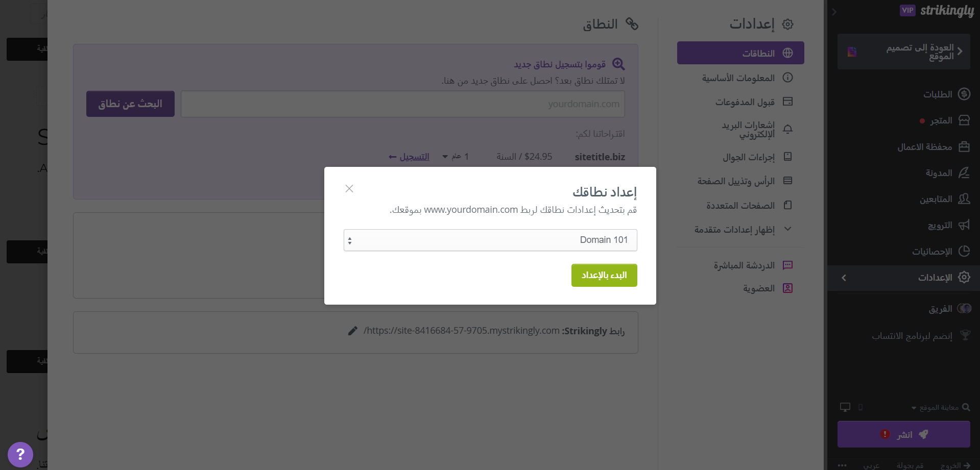Select the النطاقات settings menu item

[x=740, y=53]
